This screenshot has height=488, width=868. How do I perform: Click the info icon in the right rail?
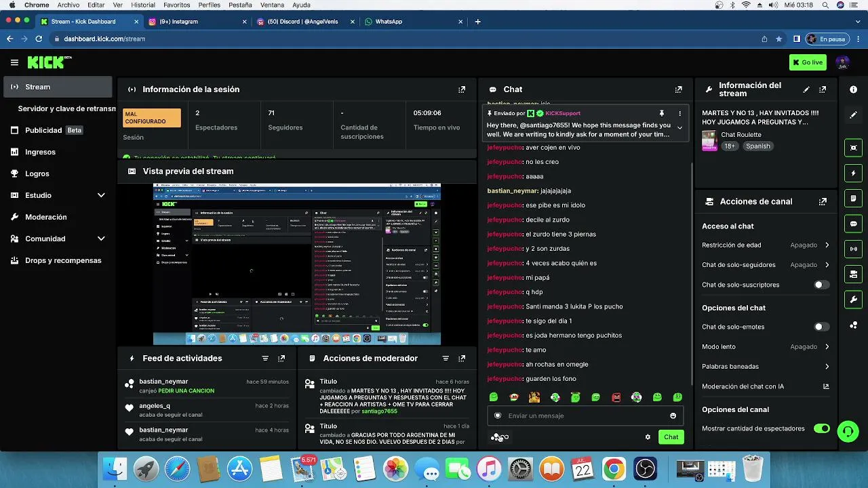click(x=853, y=89)
